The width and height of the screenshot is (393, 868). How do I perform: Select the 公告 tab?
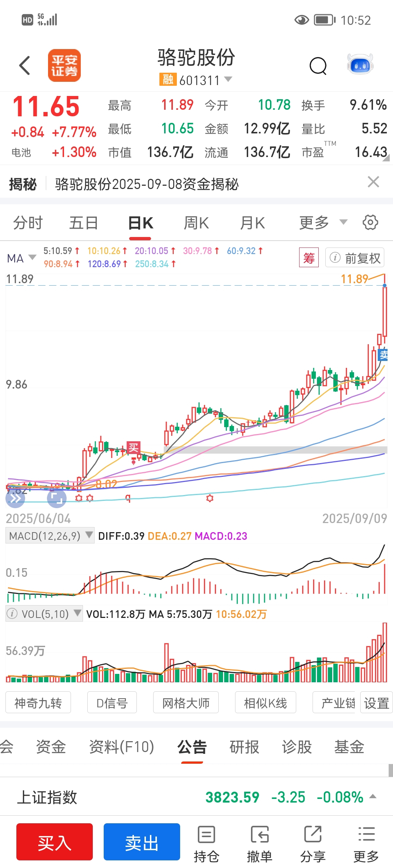tap(192, 747)
